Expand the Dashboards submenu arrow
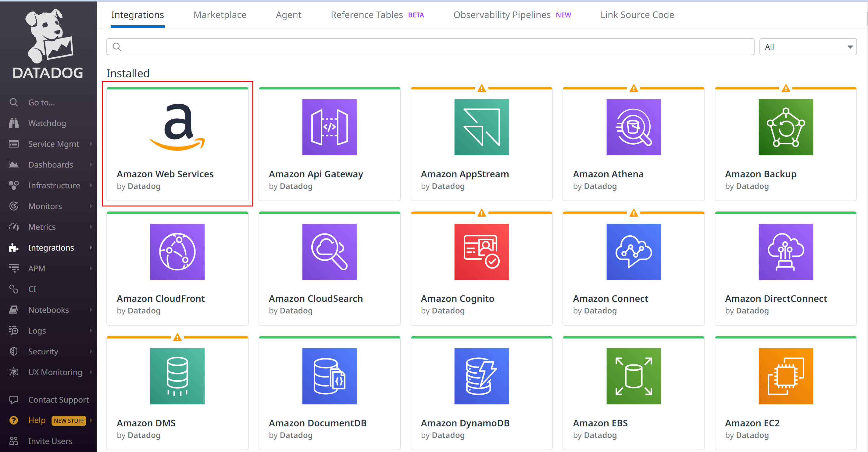 click(91, 165)
